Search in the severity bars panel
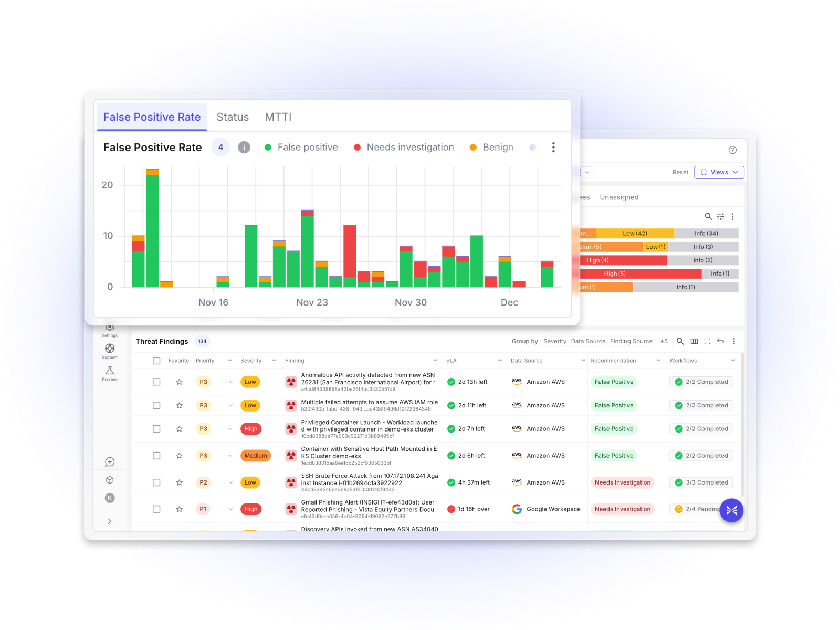The image size is (840, 630). pyautogui.click(x=708, y=216)
